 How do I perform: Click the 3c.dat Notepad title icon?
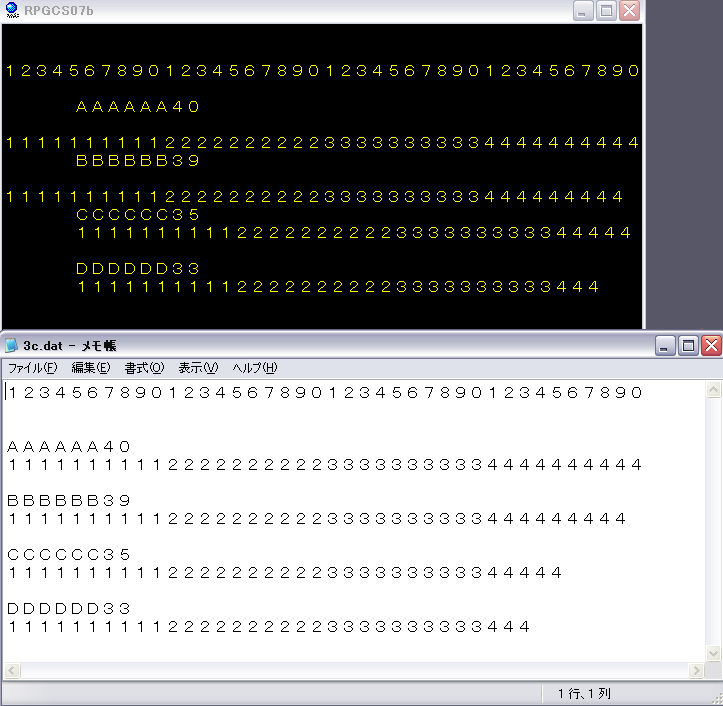click(x=12, y=345)
